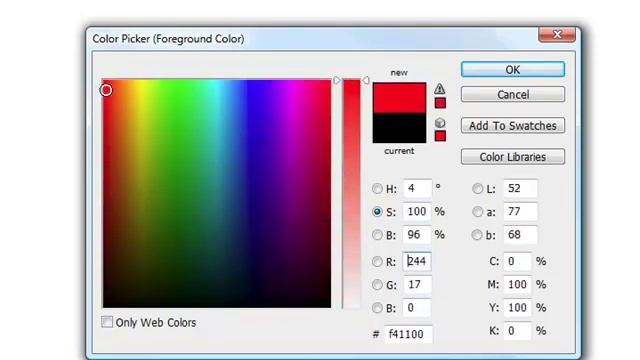Click the out-of-gamut warning triangle icon
The height and width of the screenshot is (360, 640).
(x=440, y=89)
